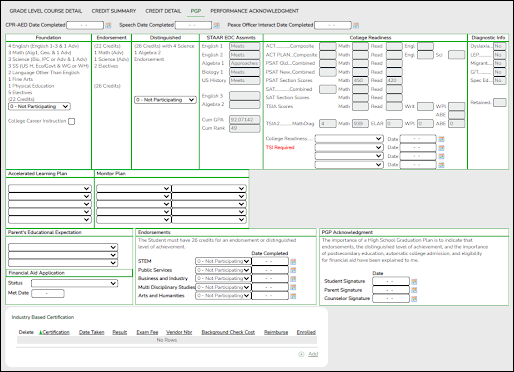Sort by Exam Fee column header
This screenshot has height=372, width=514.
pyautogui.click(x=147, y=332)
